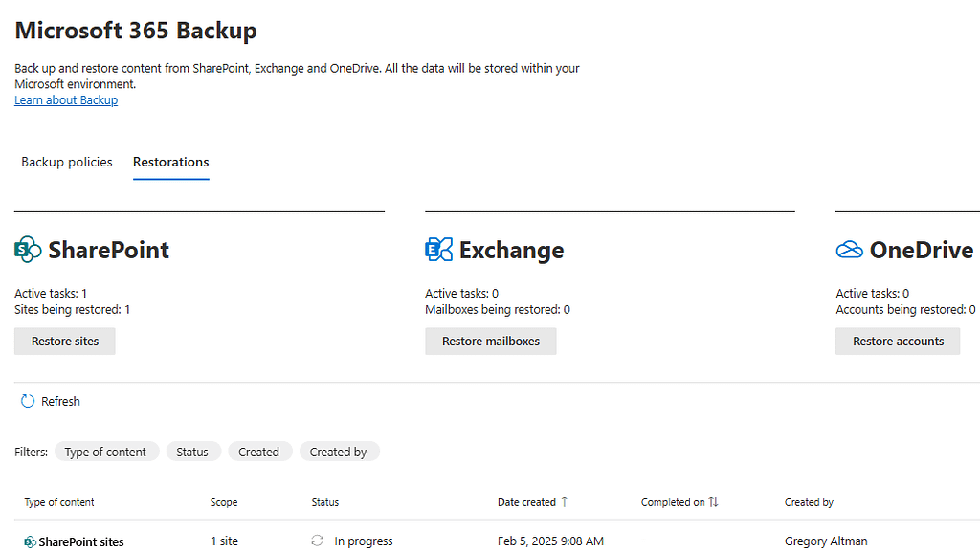Click the OneDrive section heading
980x552 pixels.
pos(922,250)
